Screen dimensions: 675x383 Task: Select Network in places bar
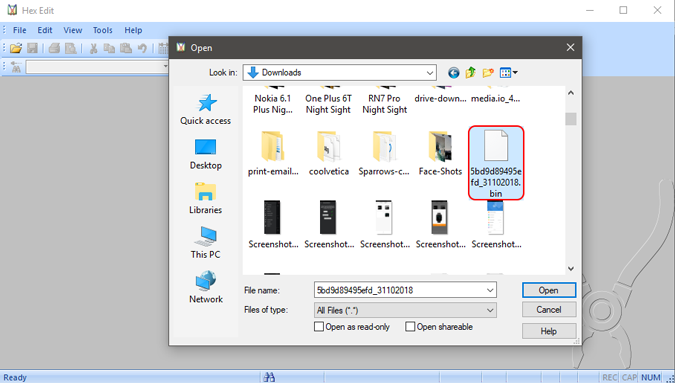pyautogui.click(x=206, y=287)
